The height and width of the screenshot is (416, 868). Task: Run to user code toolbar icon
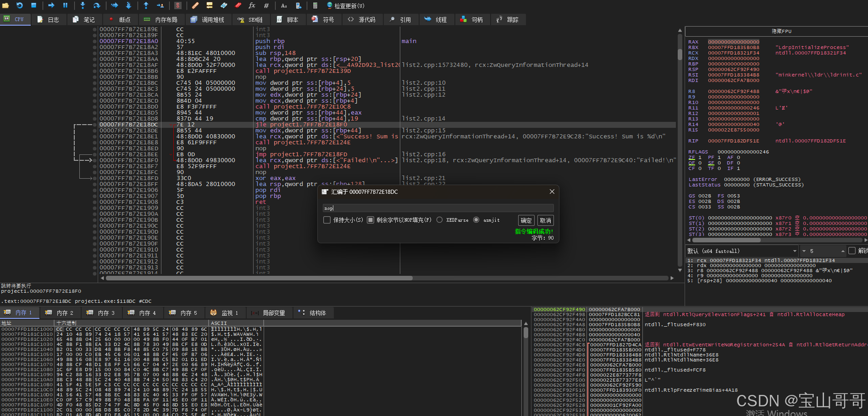tap(160, 5)
